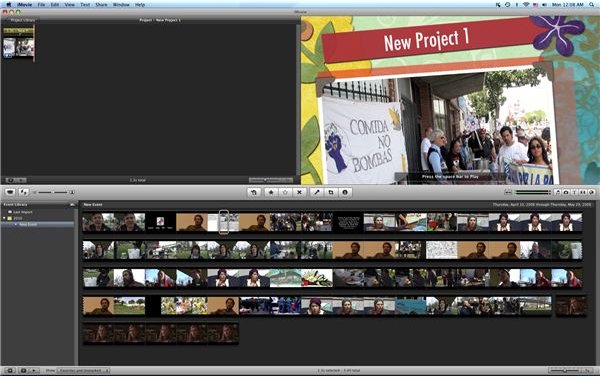This screenshot has height=386, width=600.
Task: Select Last Import in Event Library
Action: (x=23, y=212)
